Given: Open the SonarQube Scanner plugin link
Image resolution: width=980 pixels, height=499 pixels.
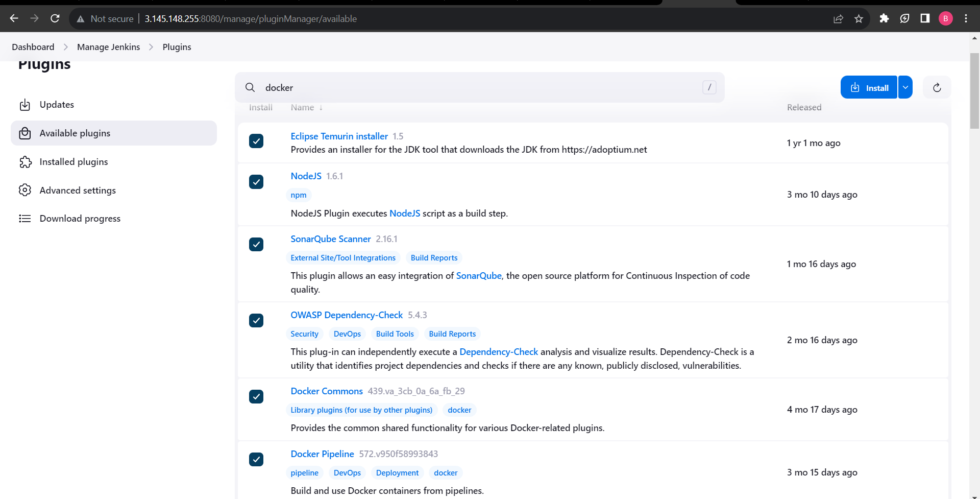Looking at the screenshot, I should [330, 239].
